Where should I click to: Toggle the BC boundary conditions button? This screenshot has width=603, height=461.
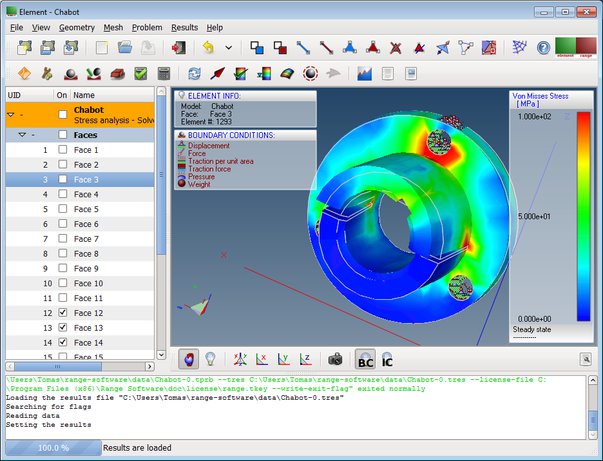[365, 359]
